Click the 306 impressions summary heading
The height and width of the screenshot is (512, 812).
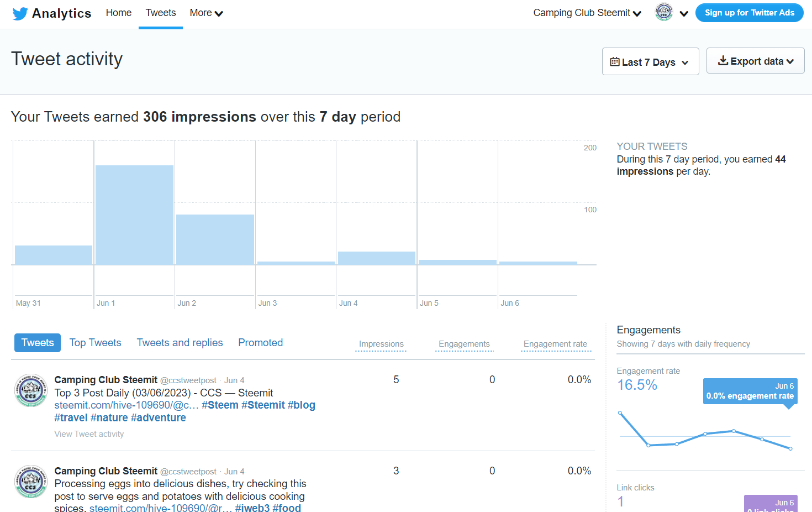point(205,117)
